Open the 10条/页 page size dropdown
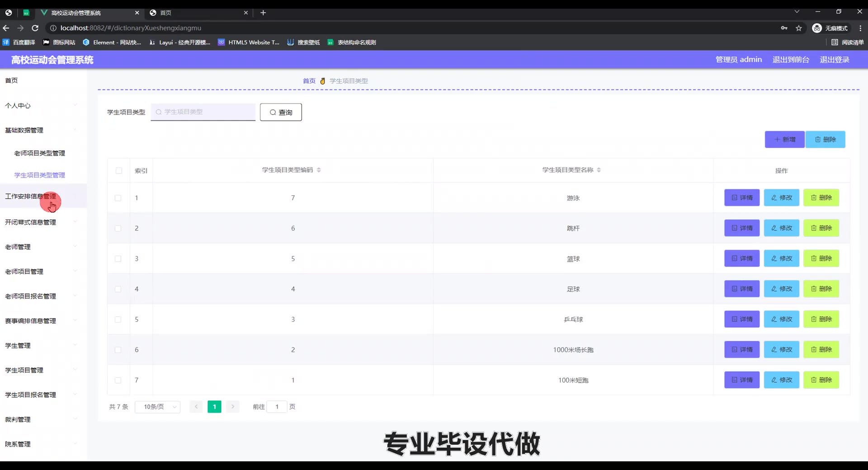The image size is (868, 470). click(x=157, y=407)
